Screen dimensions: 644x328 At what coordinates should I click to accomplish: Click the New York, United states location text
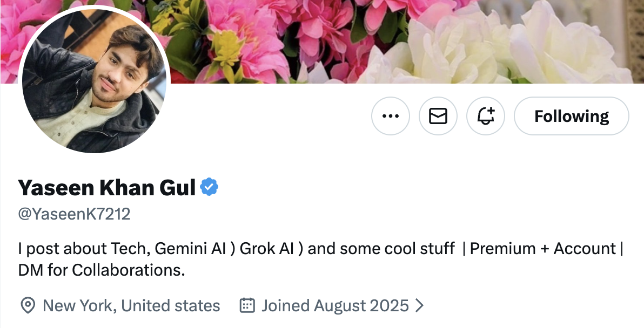click(x=131, y=305)
